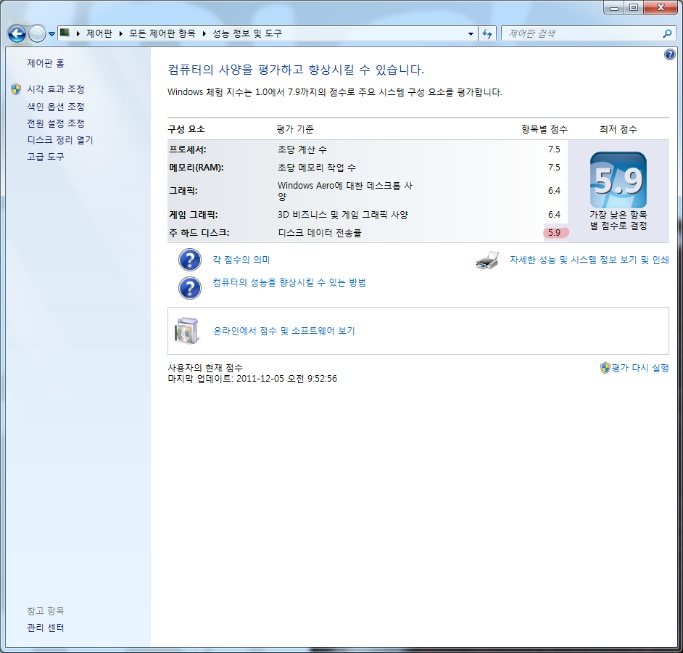The height and width of the screenshot is (653, 683).
Task: Select the 게임 그래픽 row label
Action: tap(193, 214)
